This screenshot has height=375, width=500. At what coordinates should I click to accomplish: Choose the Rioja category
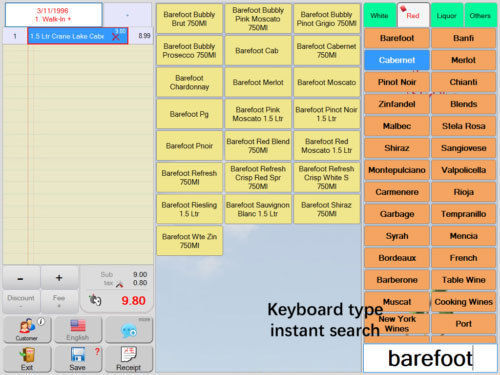pyautogui.click(x=464, y=192)
